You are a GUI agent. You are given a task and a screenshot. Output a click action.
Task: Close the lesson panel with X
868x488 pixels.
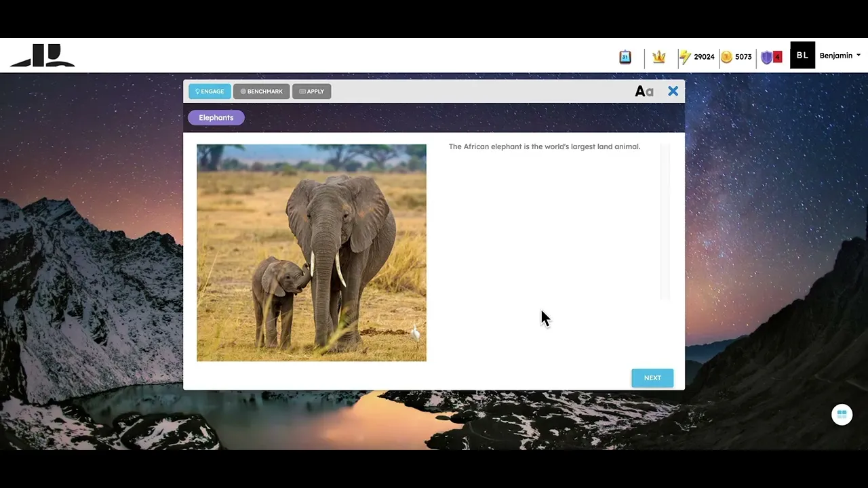click(x=673, y=91)
